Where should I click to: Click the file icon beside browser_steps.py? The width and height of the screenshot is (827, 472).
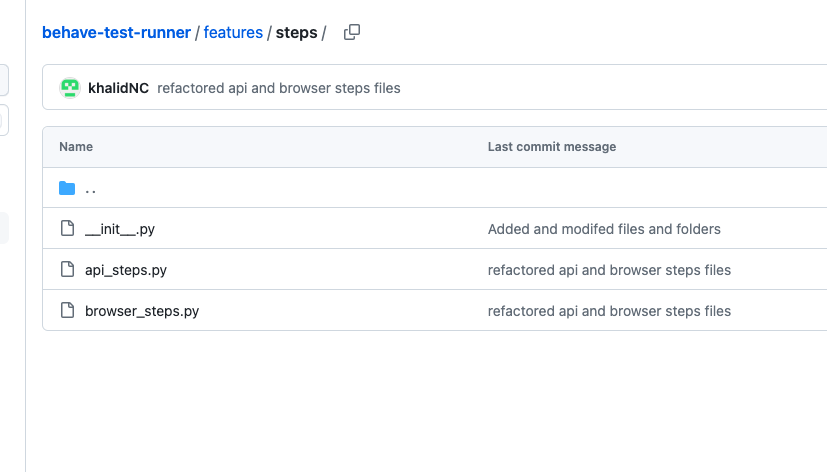[67, 311]
